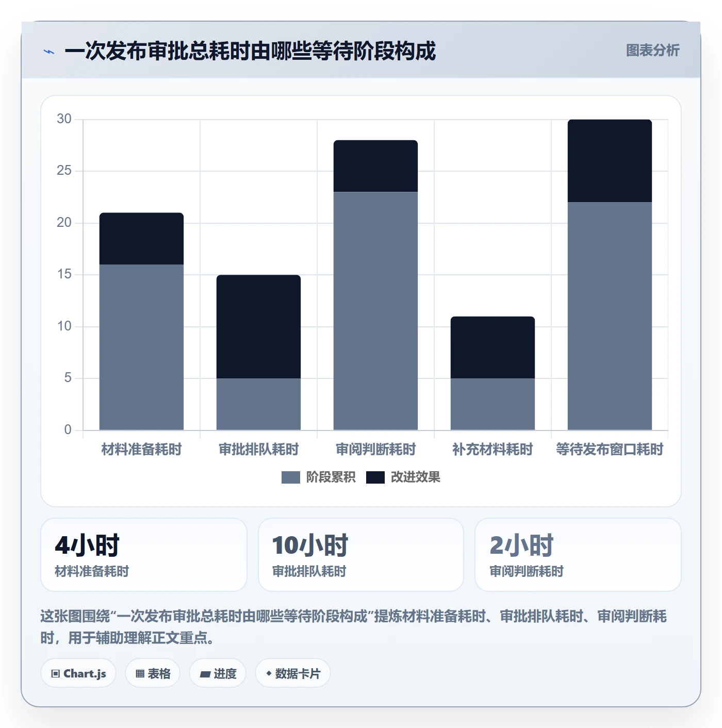This screenshot has width=722, height=728.
Task: Click the 2小时 审阅判断耗时 card
Action: tap(578, 555)
